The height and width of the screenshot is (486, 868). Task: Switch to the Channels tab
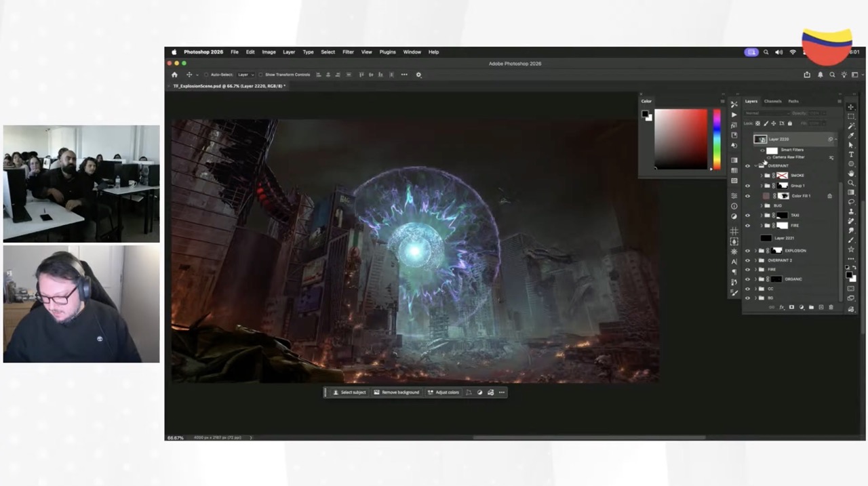[x=772, y=101]
